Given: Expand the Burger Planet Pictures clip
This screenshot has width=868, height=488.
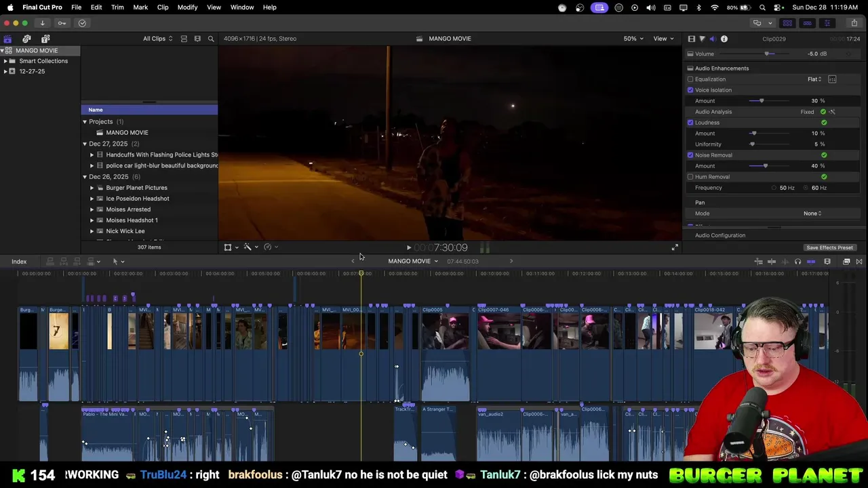Looking at the screenshot, I should click(92, 188).
